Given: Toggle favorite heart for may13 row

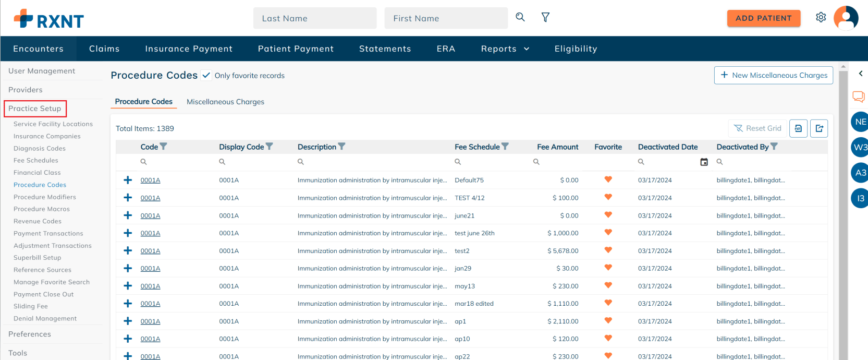Looking at the screenshot, I should click(608, 285).
